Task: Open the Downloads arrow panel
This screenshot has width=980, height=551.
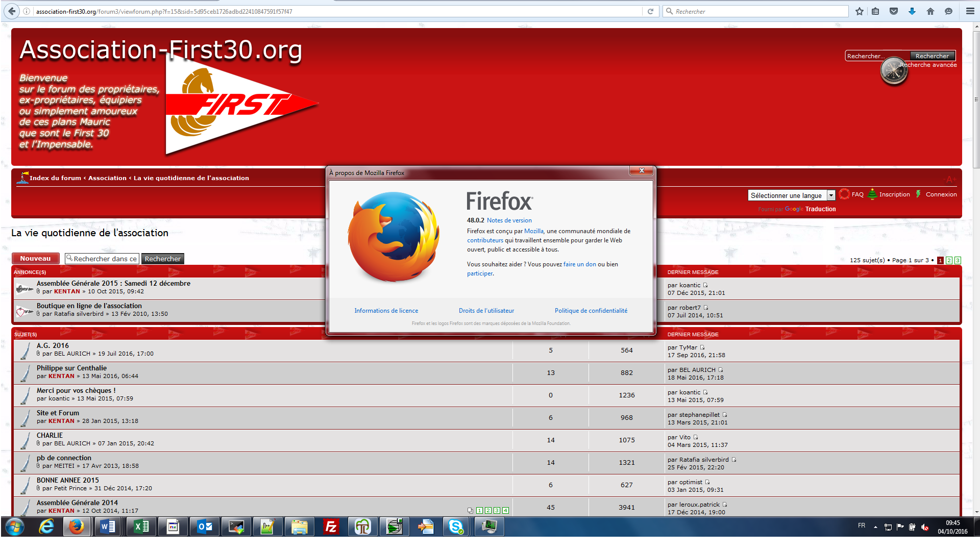Action: click(x=912, y=11)
